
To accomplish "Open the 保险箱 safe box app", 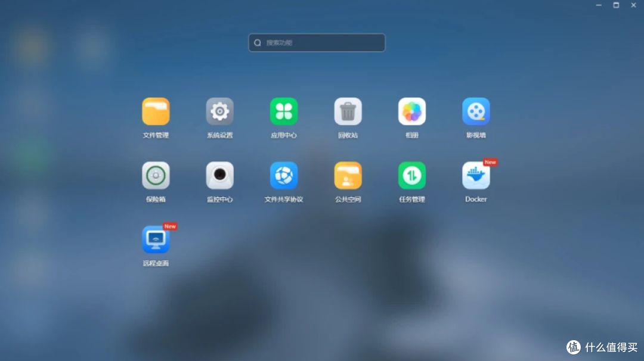I will pyautogui.click(x=156, y=176).
